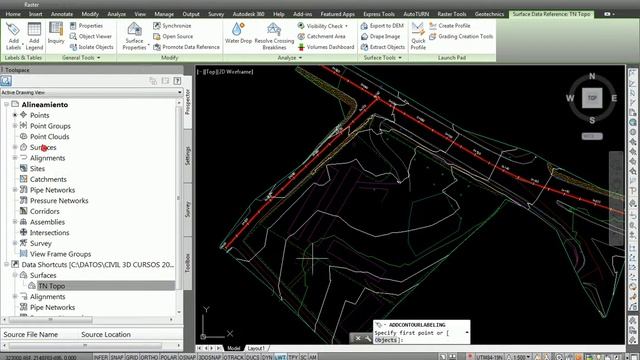
Task: Toggle LWT lineweight display
Action: tap(280, 357)
